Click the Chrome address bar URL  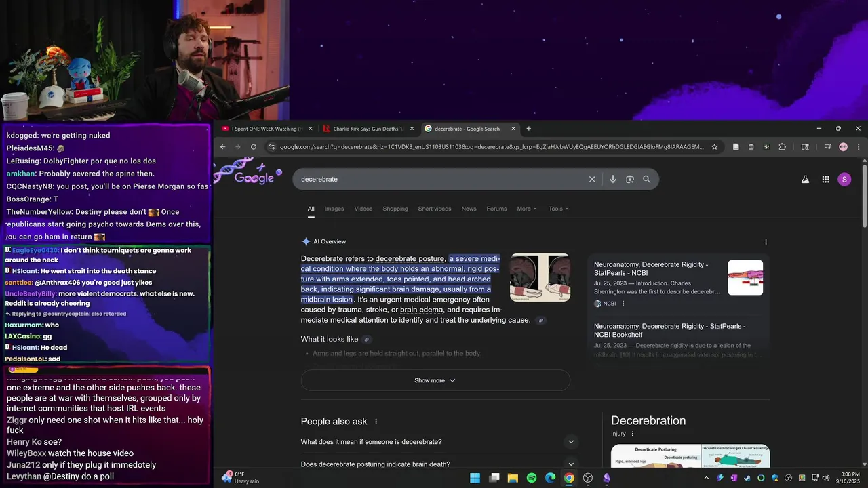coord(492,146)
